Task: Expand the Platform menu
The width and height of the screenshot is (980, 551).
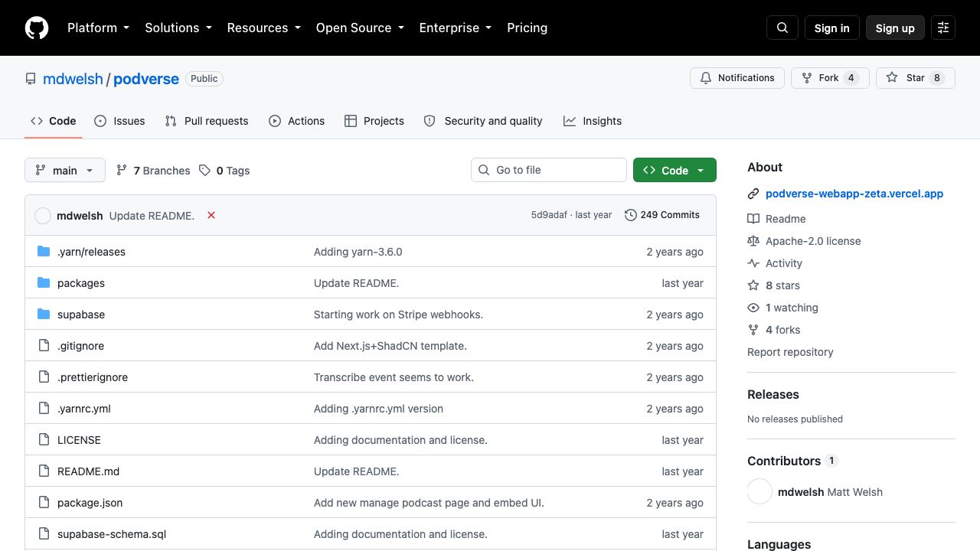Action: [99, 28]
